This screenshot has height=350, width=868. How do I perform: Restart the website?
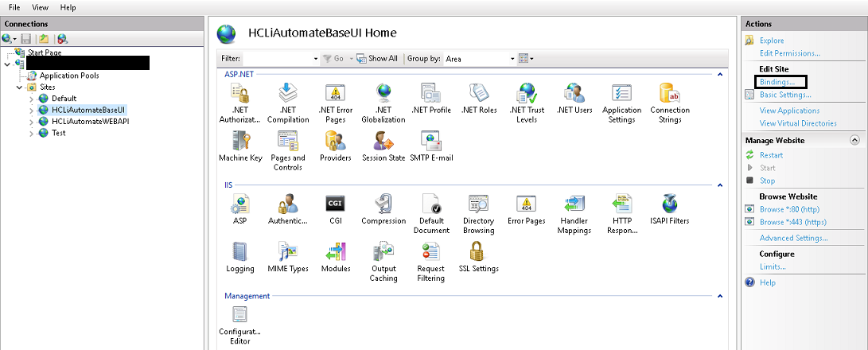(771, 155)
